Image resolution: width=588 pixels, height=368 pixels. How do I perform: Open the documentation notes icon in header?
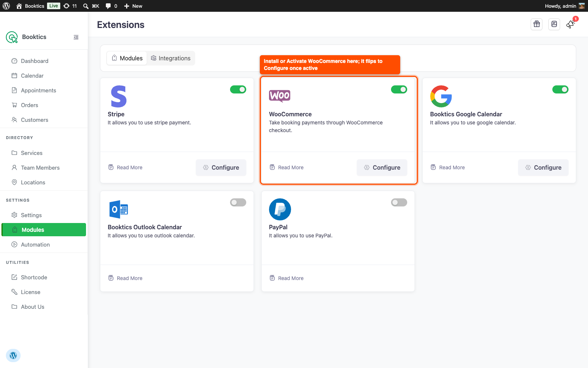coord(554,24)
